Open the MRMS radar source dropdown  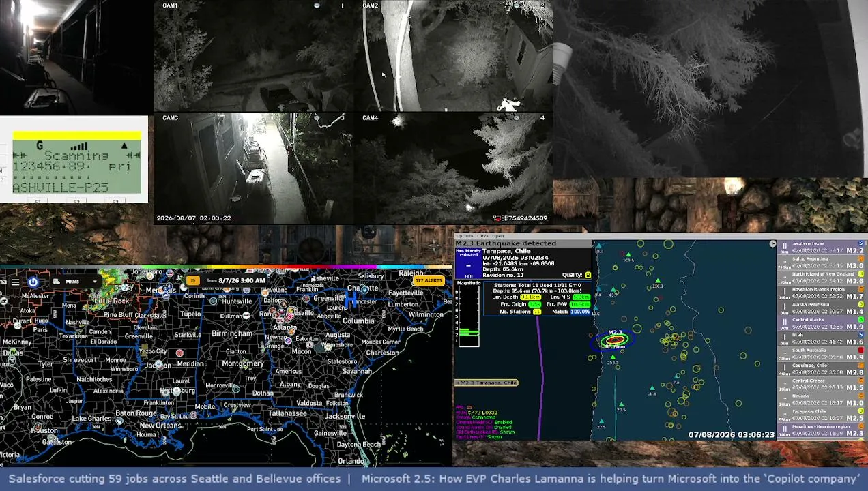tap(76, 281)
